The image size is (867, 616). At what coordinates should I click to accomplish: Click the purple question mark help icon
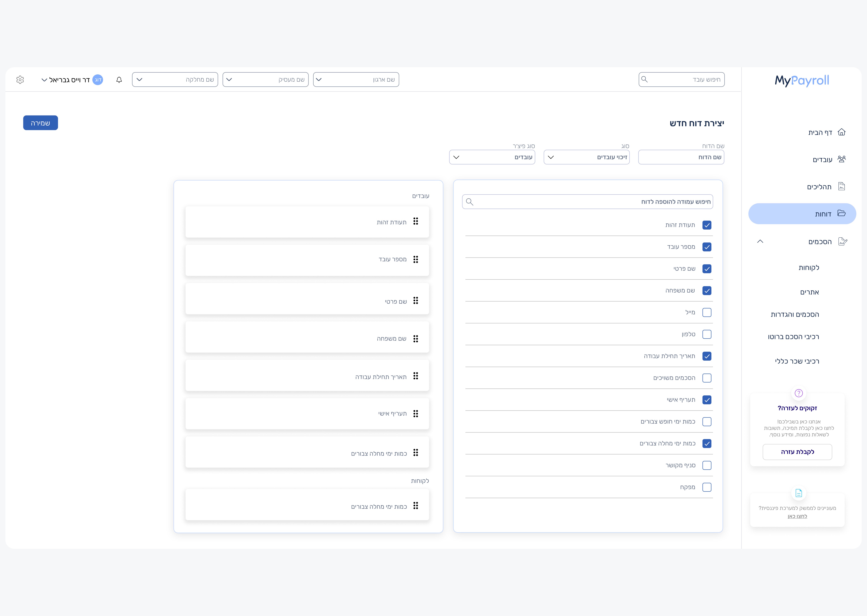pyautogui.click(x=799, y=393)
